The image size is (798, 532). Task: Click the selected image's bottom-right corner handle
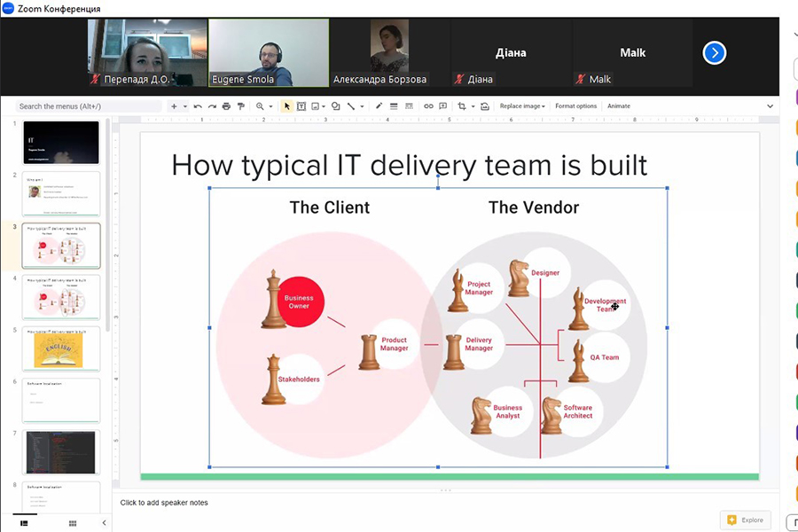coord(667,467)
